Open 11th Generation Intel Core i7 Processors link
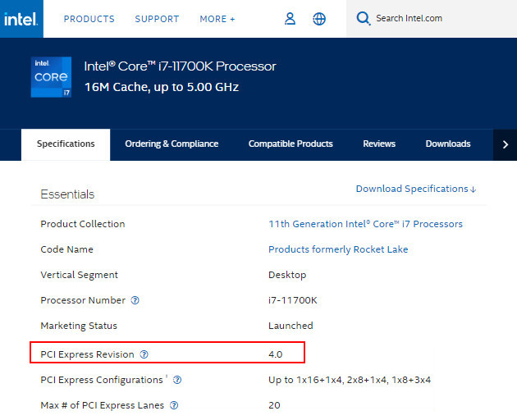The image size is (517, 420). [365, 224]
